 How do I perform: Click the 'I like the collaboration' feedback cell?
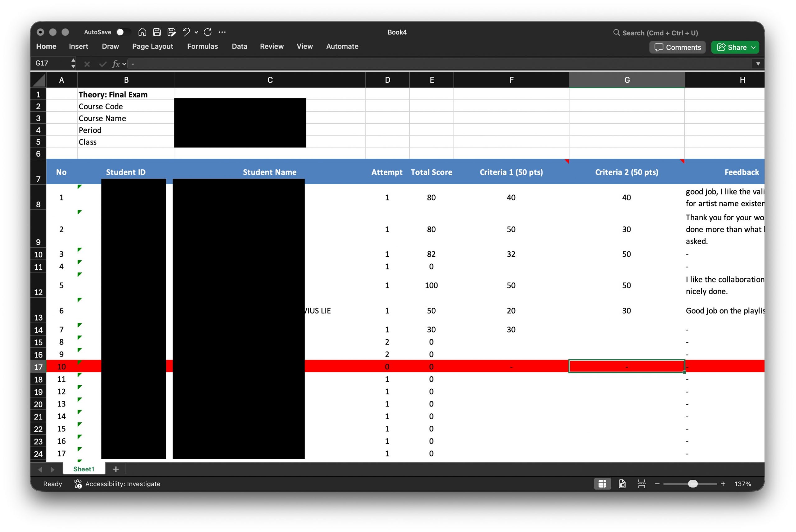(x=724, y=285)
